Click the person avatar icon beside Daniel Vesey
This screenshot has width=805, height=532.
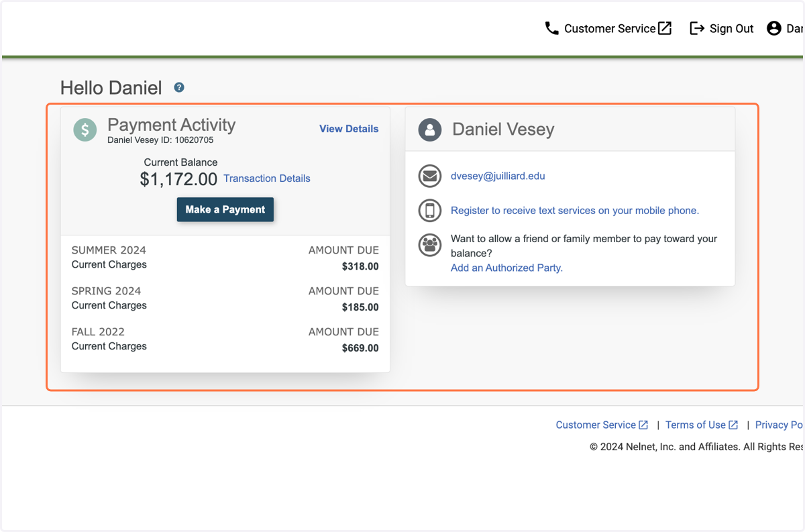[430, 129]
